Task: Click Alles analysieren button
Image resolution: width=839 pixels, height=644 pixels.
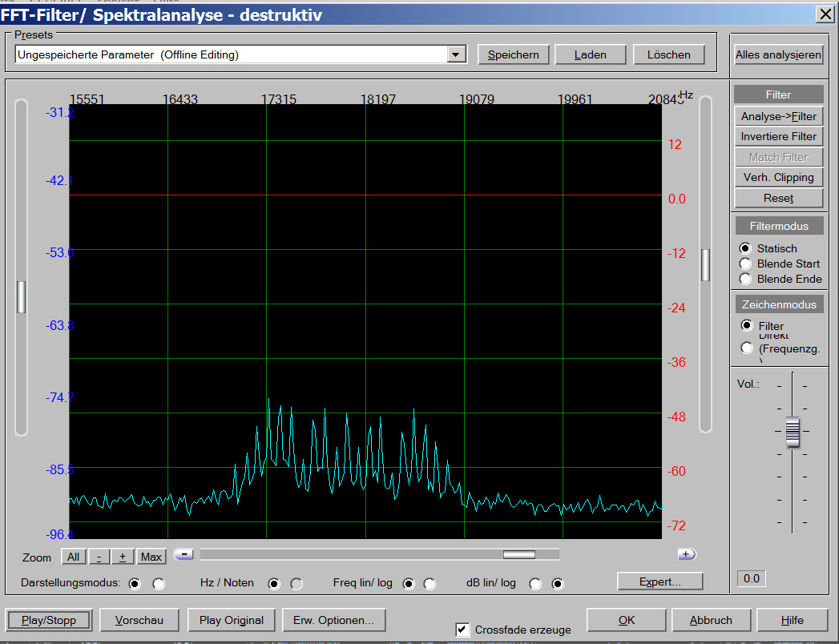Action: click(778, 54)
